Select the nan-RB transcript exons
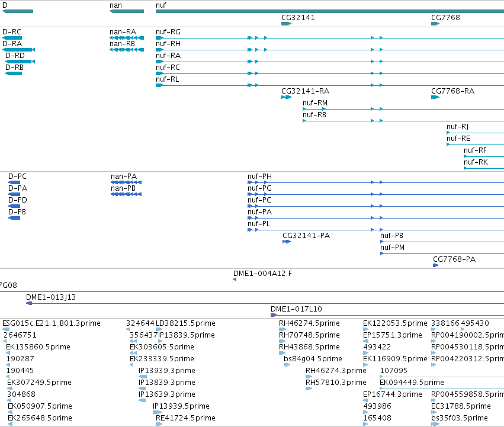 (127, 50)
